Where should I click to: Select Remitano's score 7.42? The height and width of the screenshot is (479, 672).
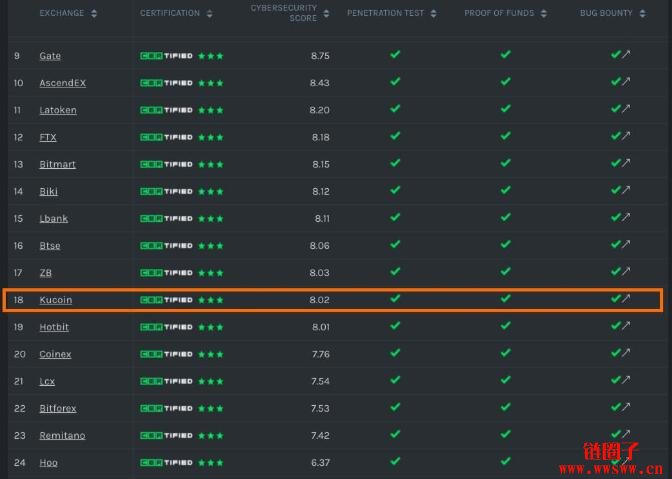[321, 436]
